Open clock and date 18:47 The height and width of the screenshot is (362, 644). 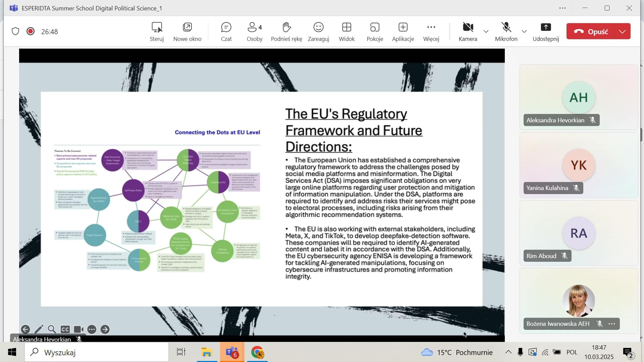pos(599,352)
